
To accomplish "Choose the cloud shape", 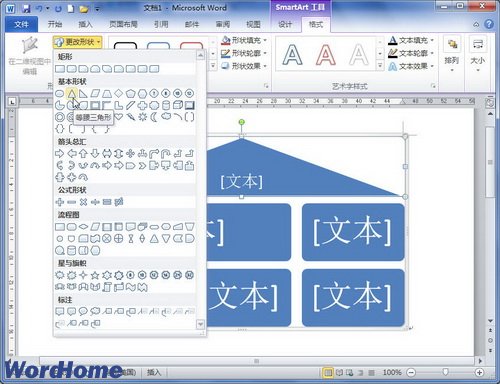I will 166,117.
